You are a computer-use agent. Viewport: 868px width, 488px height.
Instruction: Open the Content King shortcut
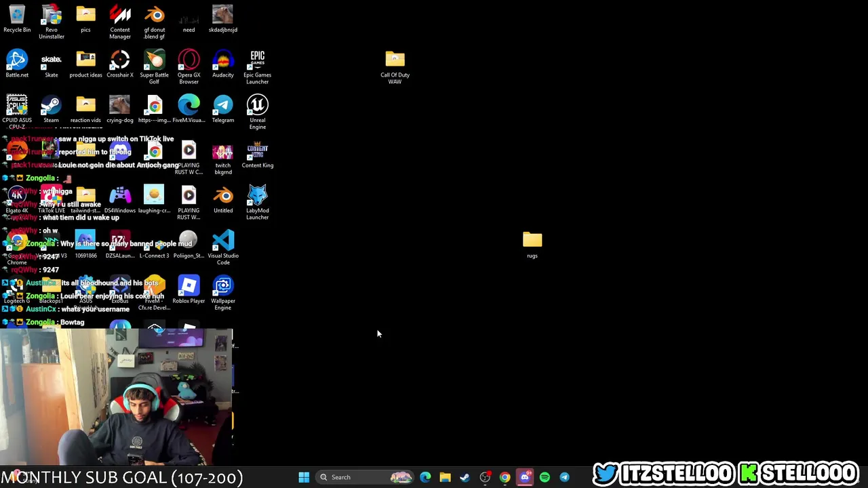pyautogui.click(x=258, y=155)
